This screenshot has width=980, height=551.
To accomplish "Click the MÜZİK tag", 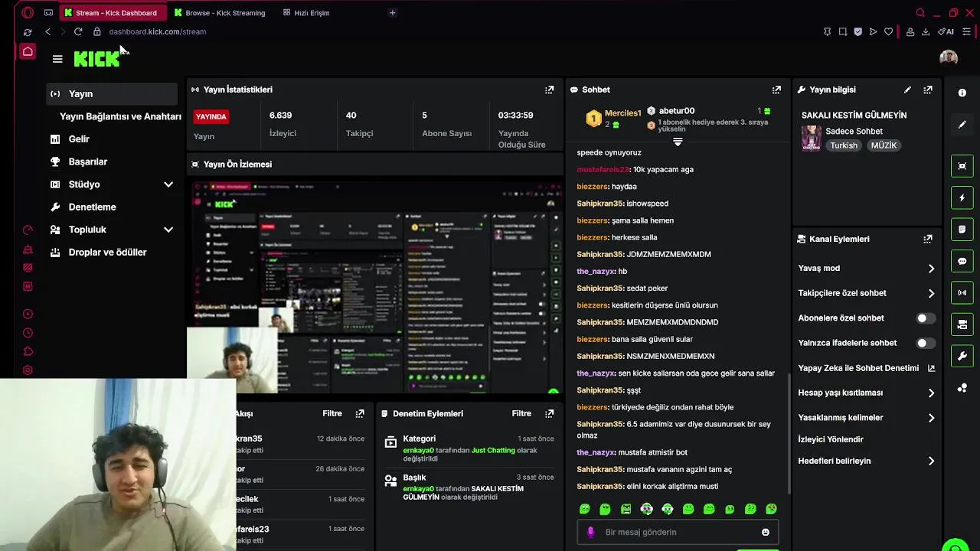I will (884, 145).
